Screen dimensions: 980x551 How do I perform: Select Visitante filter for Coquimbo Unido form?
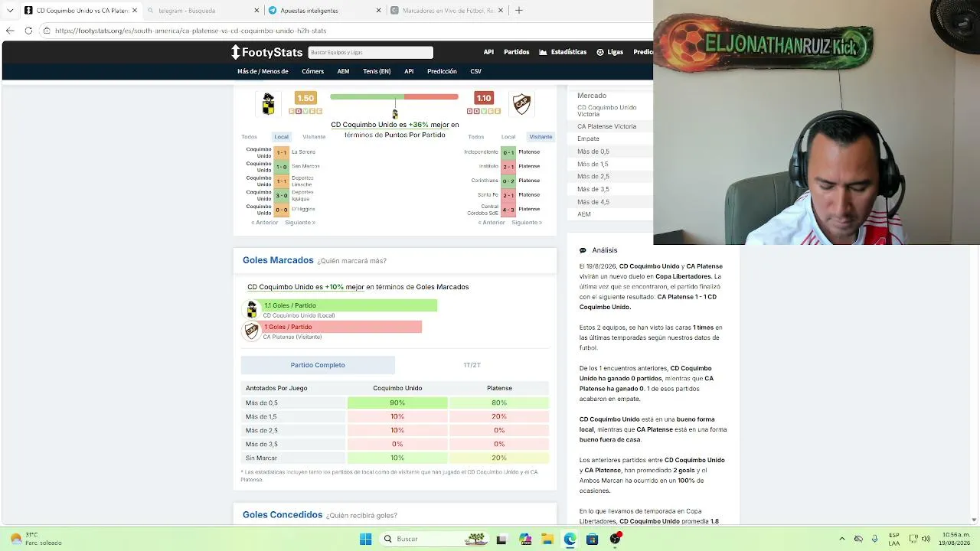point(314,137)
